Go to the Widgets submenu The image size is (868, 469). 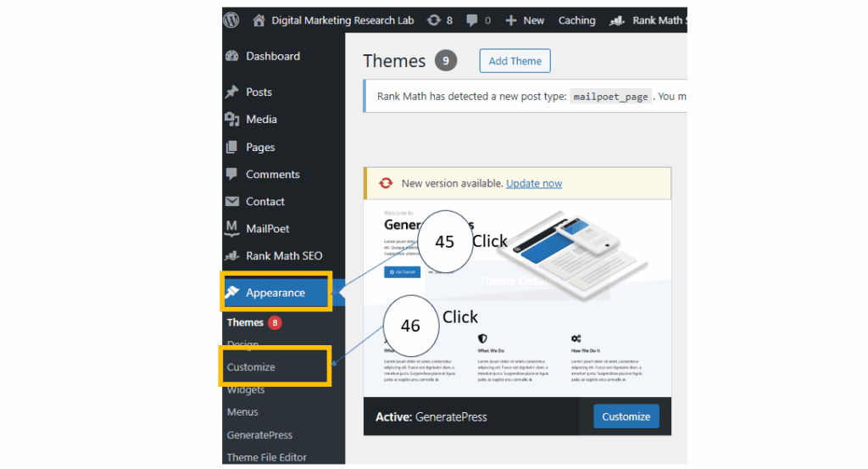246,390
